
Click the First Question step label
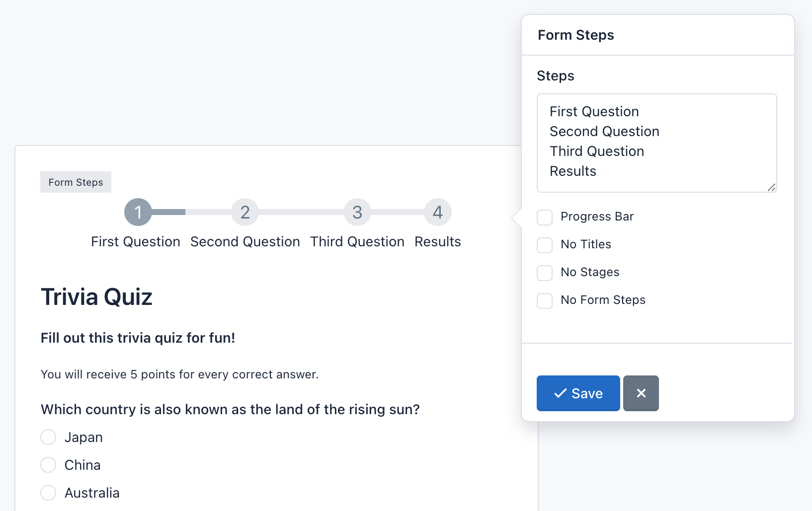135,241
